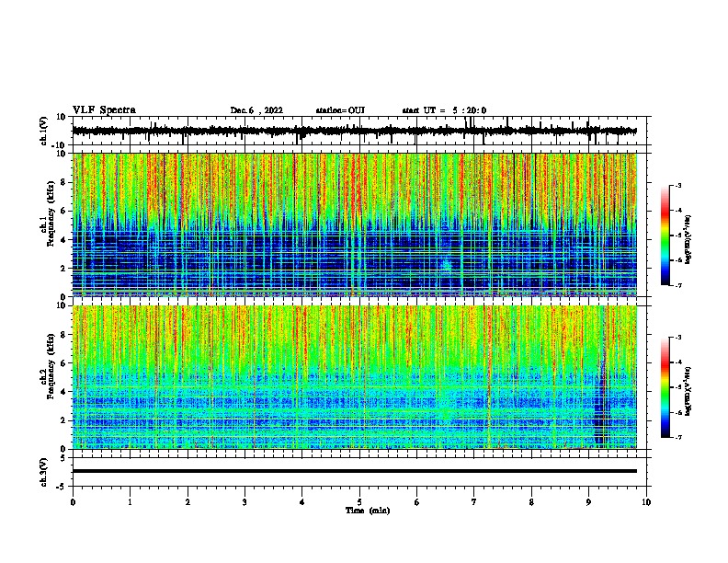Click the time axis tick label "7"

(474, 502)
